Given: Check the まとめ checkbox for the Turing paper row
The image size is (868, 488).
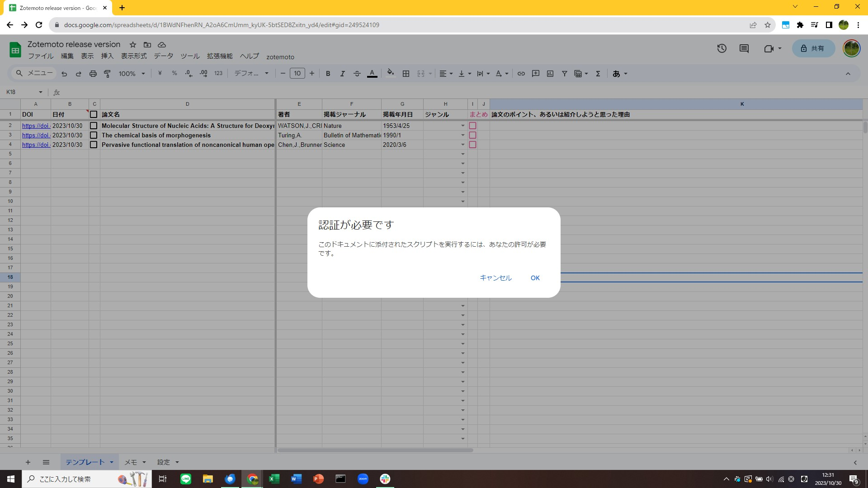Looking at the screenshot, I should tap(473, 135).
